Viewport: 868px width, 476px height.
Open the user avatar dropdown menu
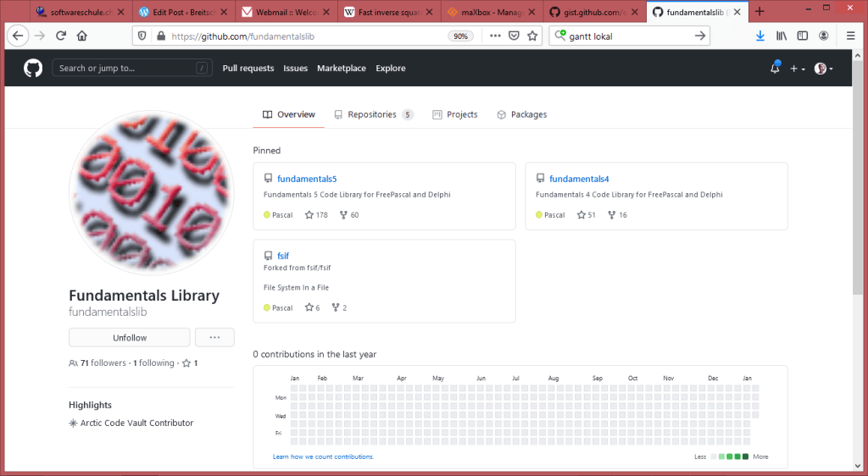(x=823, y=69)
